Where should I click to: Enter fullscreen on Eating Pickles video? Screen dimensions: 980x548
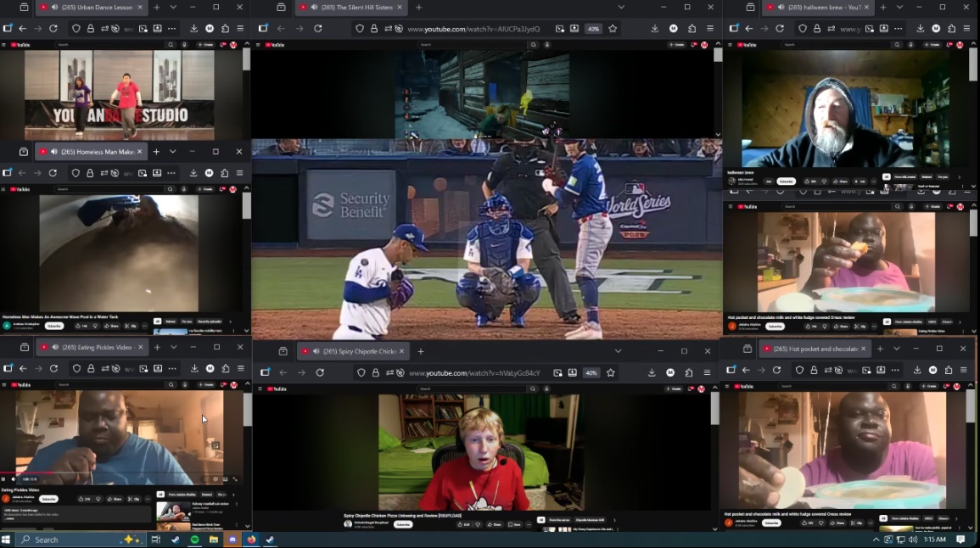[x=235, y=479]
